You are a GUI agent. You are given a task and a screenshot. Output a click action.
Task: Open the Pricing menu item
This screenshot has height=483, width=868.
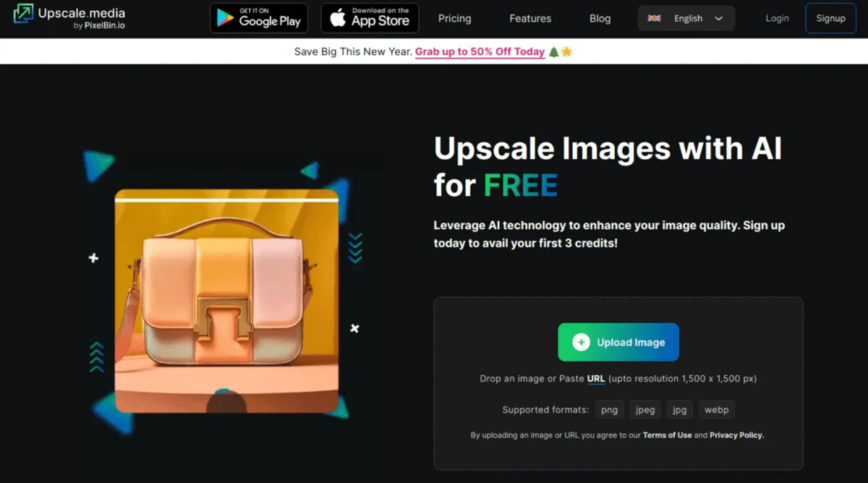(454, 19)
